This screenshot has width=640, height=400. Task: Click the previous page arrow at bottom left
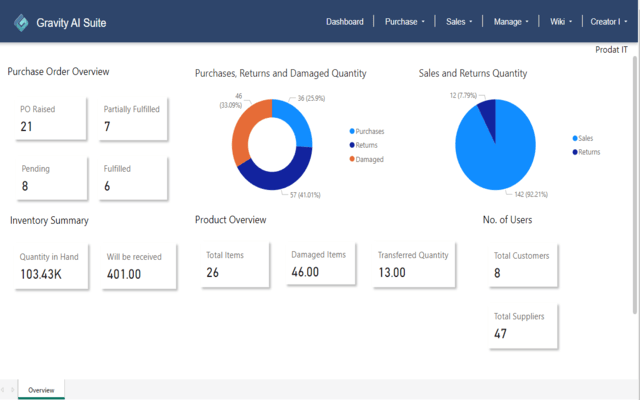click(x=3, y=390)
